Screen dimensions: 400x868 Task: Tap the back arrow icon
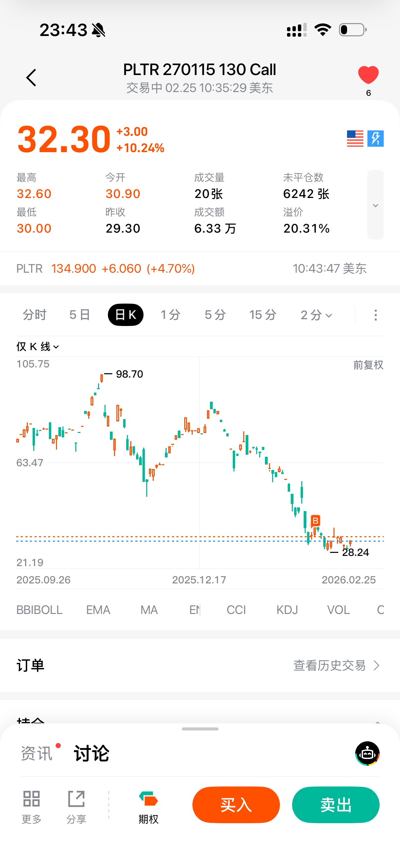click(31, 78)
